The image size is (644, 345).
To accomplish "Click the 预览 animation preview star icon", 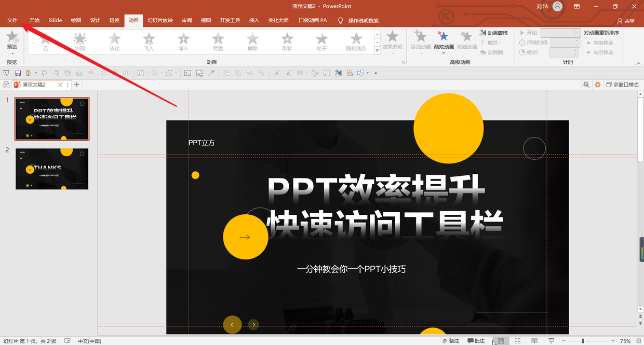I will 11,37.
